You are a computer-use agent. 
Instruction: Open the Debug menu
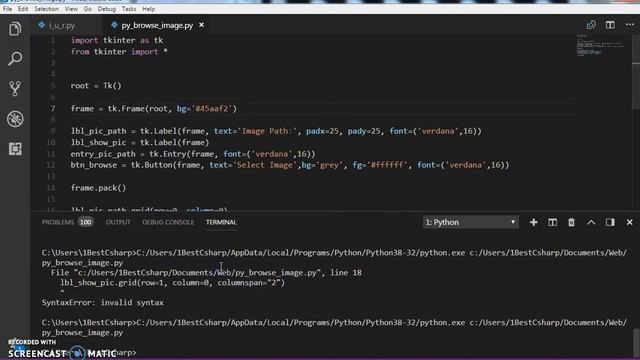[107, 9]
